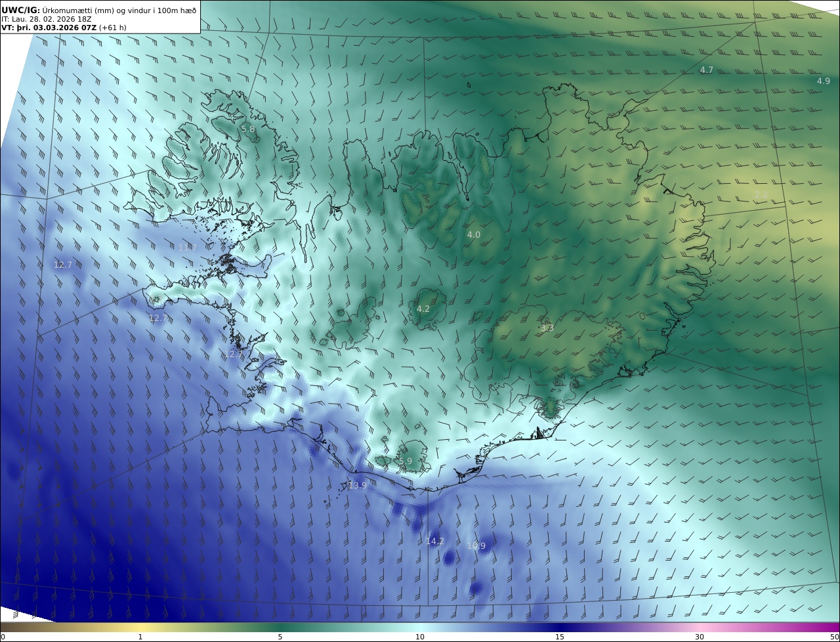This screenshot has height=642, width=840.
Task: Click the colorbar tick label 0
Action: click(3, 637)
